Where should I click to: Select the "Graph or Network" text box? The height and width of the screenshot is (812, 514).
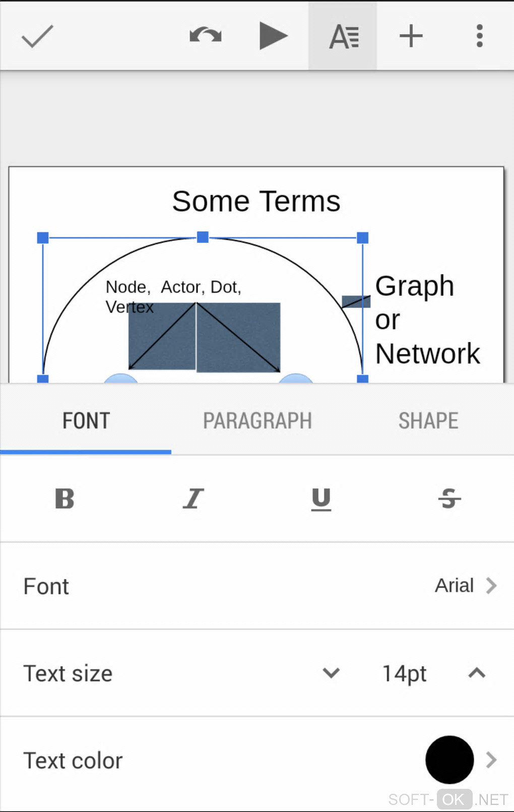tap(427, 320)
